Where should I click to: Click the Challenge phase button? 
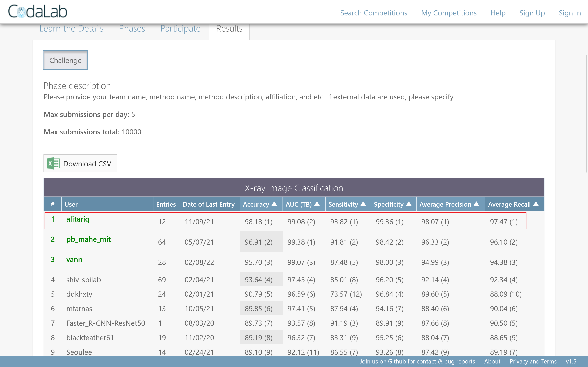click(x=66, y=60)
